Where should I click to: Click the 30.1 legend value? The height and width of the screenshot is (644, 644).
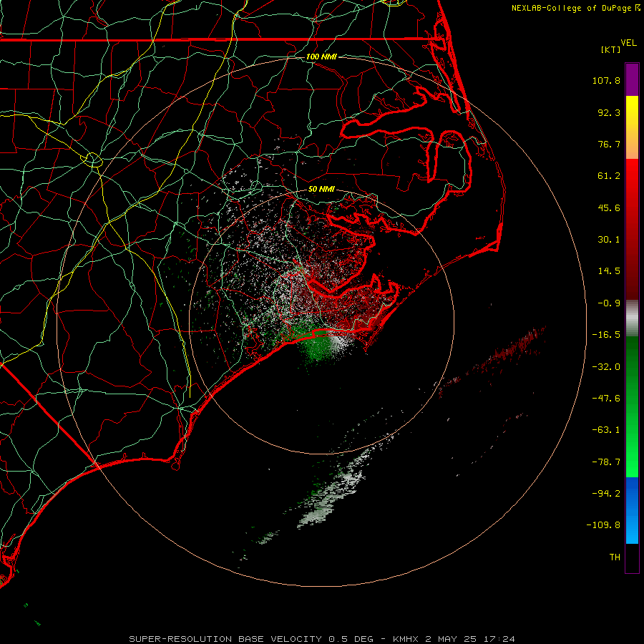tap(609, 240)
